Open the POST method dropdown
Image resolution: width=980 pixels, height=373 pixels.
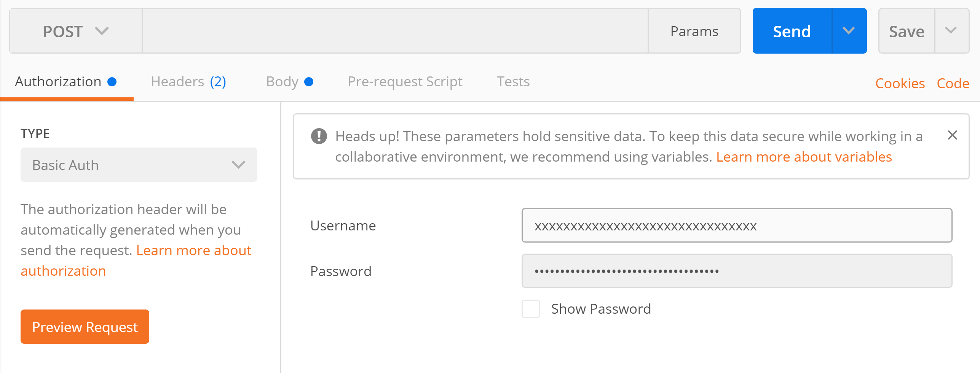(76, 31)
